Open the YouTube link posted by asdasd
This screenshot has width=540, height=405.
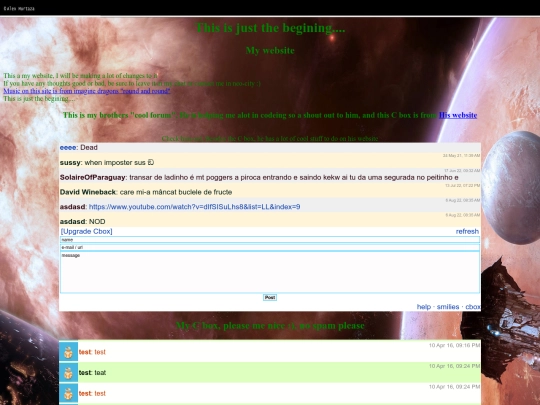[x=194, y=207]
